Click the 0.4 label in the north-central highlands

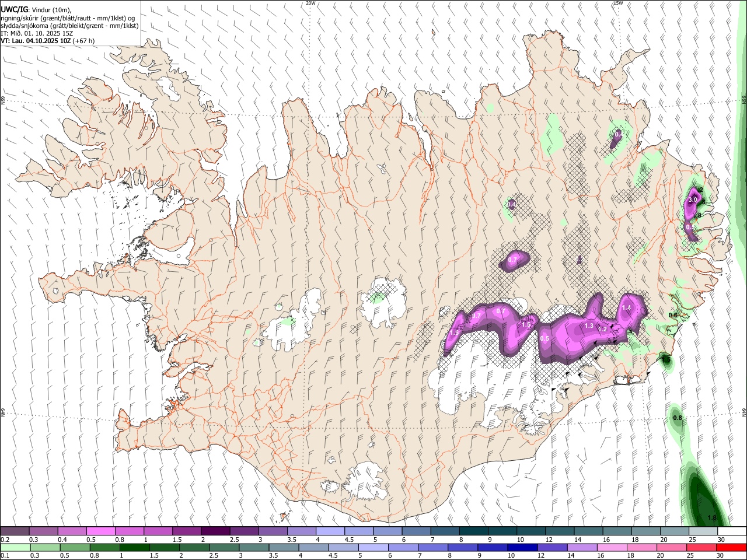click(511, 204)
